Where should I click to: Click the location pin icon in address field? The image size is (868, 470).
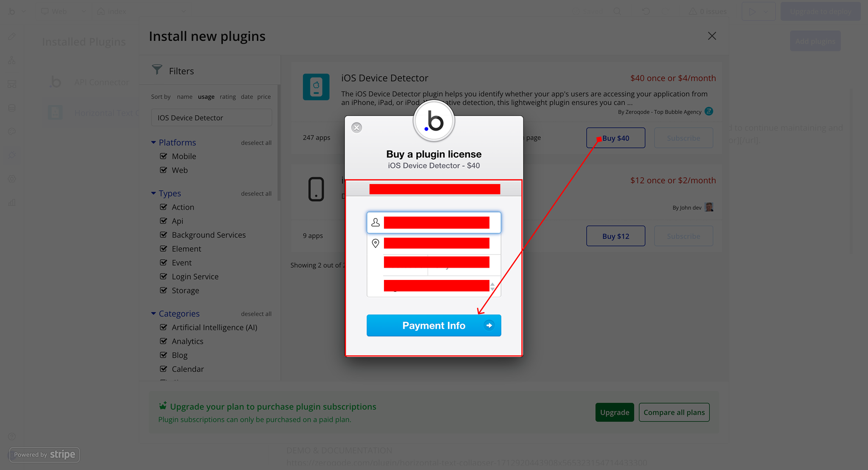(376, 243)
